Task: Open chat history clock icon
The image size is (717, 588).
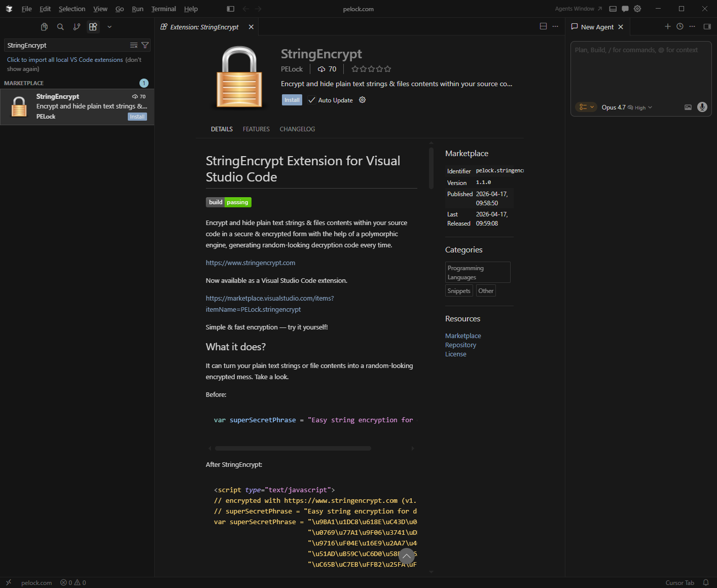Action: (680, 26)
